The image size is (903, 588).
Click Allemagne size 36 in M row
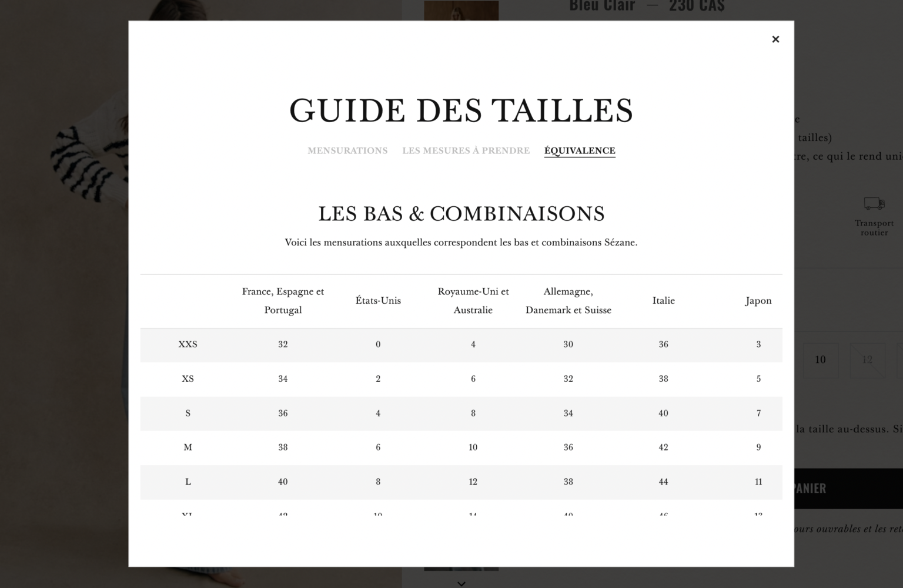click(x=568, y=448)
